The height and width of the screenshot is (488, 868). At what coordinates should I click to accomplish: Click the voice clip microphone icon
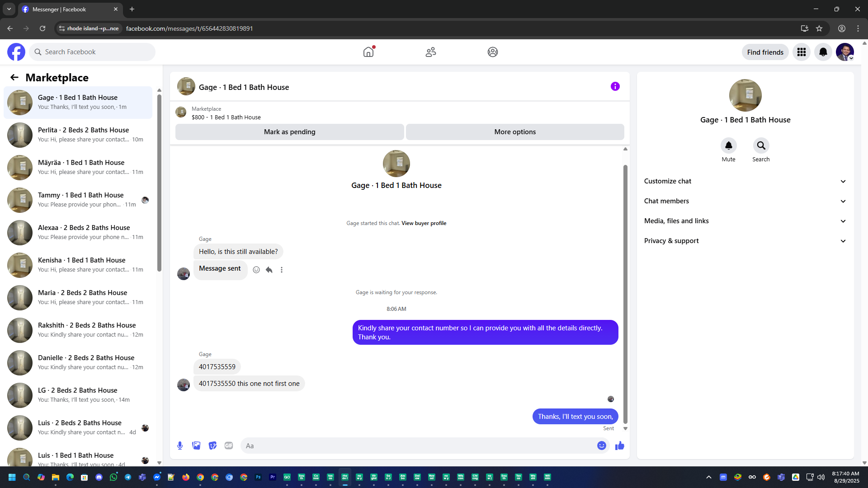[x=180, y=446]
